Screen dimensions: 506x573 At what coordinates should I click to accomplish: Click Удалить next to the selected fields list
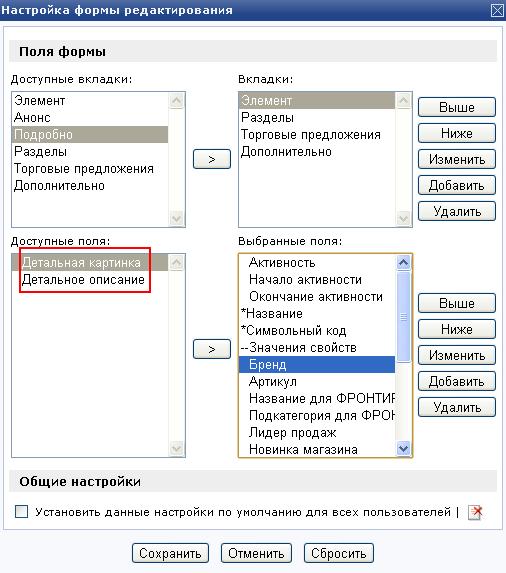[x=457, y=407]
